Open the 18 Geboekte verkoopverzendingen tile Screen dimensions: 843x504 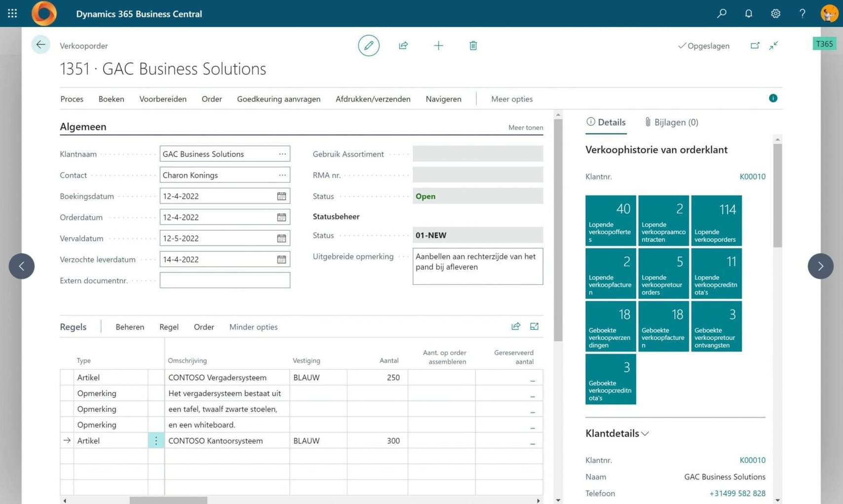(x=611, y=326)
